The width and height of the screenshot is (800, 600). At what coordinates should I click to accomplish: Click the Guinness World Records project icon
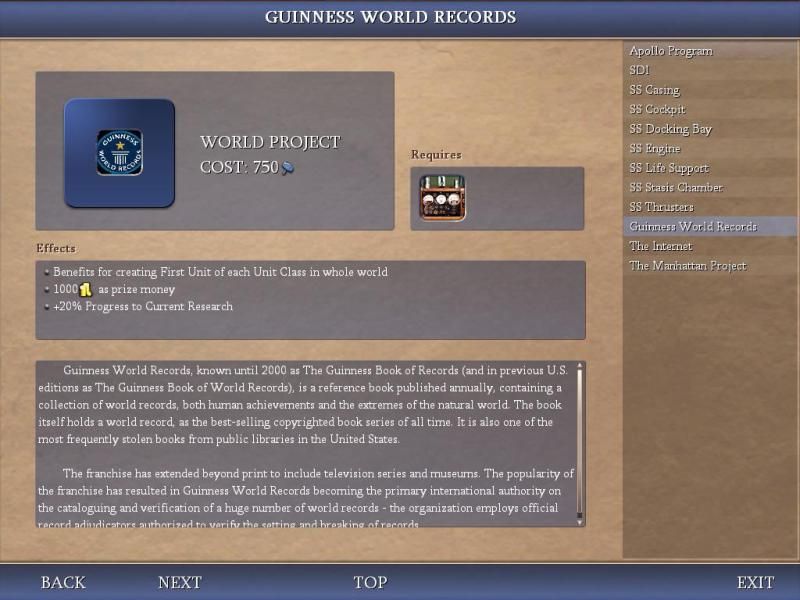(x=119, y=153)
